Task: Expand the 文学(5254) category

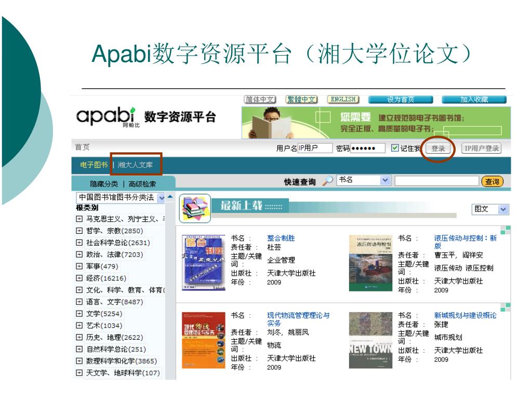Action: (79, 313)
